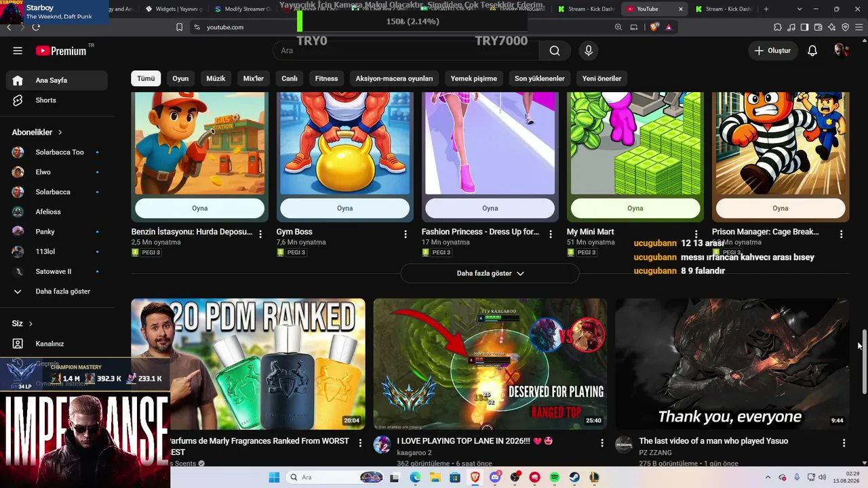Open Spotify from the taskbar

(555, 477)
